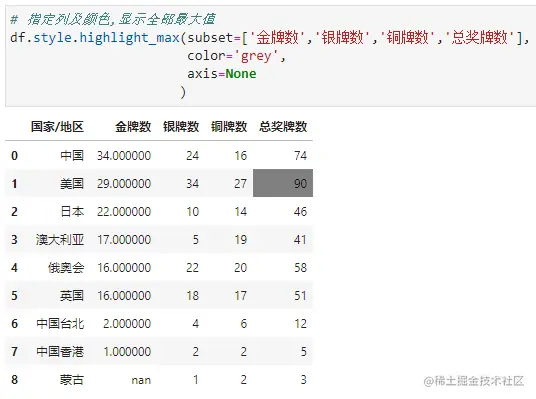Viewport: 536px width, 399px height.
Task: Click the 中国 country cell
Action: [x=72, y=156]
